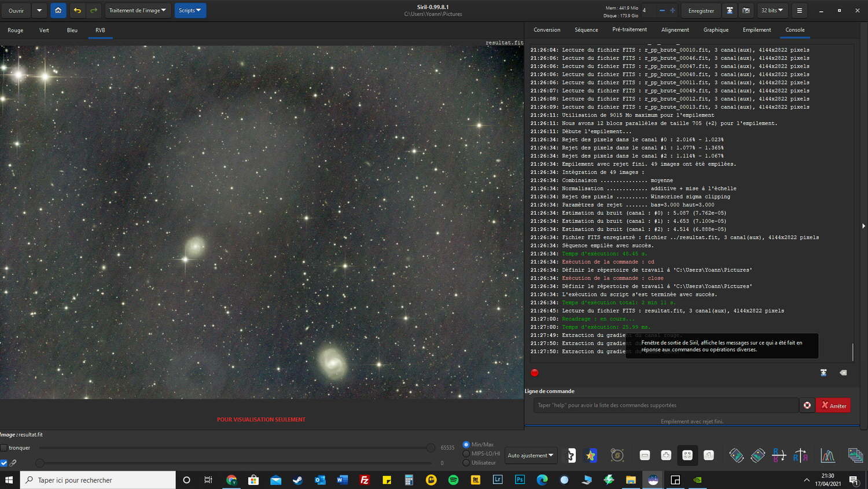
Task: Open the Scripts dropdown
Action: [x=190, y=10]
